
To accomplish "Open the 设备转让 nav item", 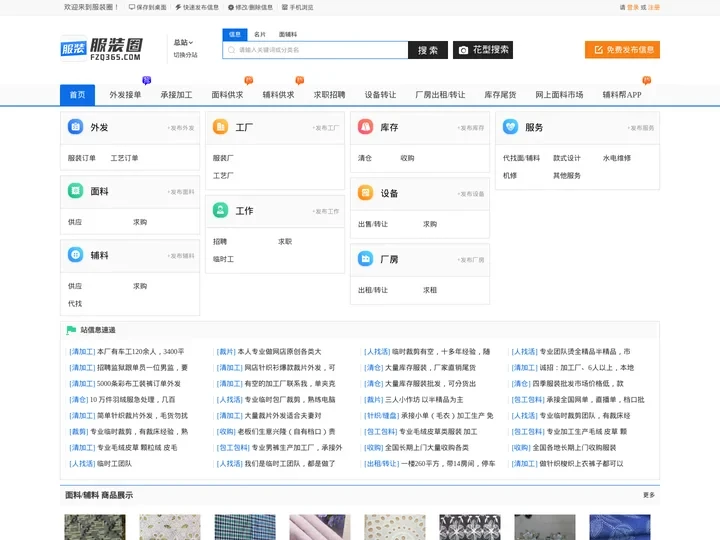I will click(x=380, y=95).
